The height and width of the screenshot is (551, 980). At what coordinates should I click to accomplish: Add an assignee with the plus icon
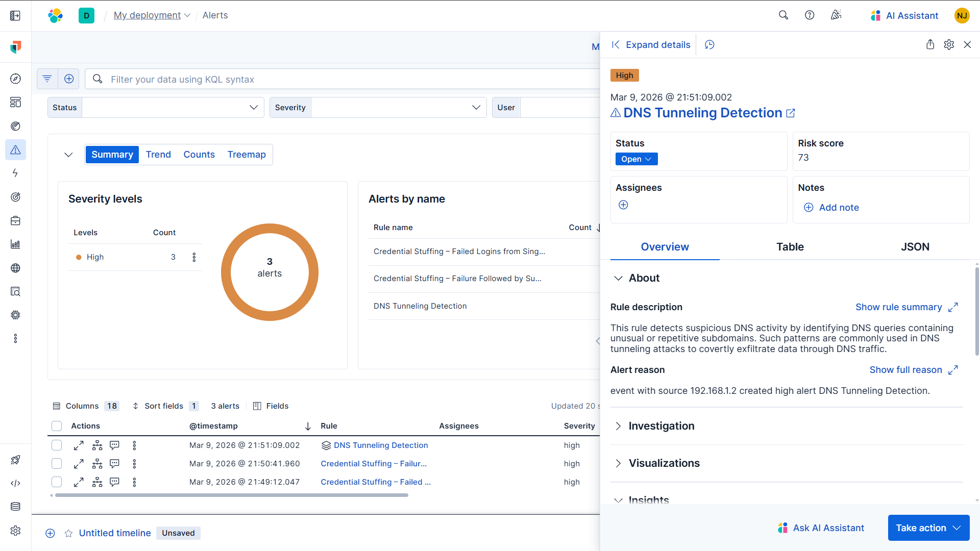pyautogui.click(x=623, y=205)
